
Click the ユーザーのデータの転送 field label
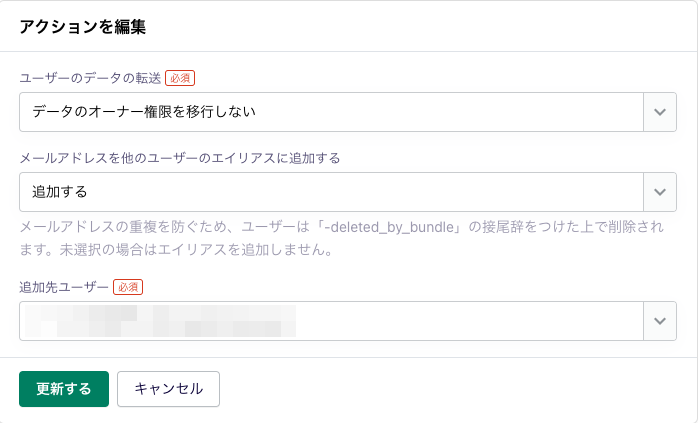(x=90, y=78)
